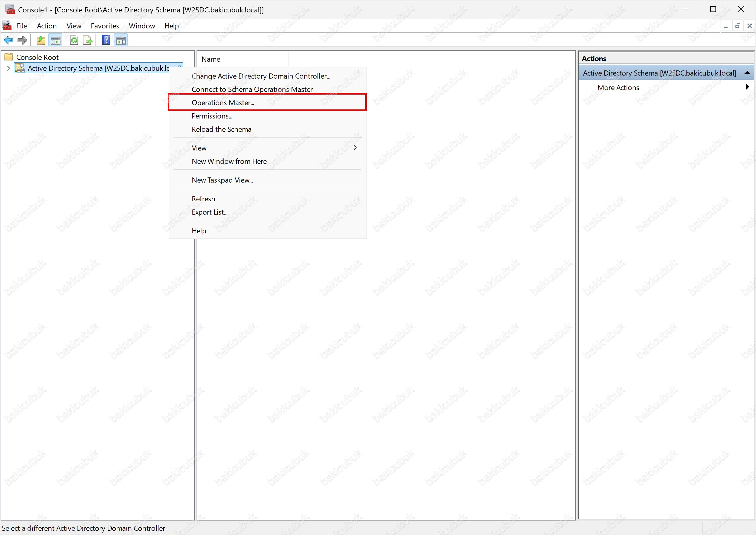
Task: Minimize the inner MDI console window
Action: click(726, 26)
